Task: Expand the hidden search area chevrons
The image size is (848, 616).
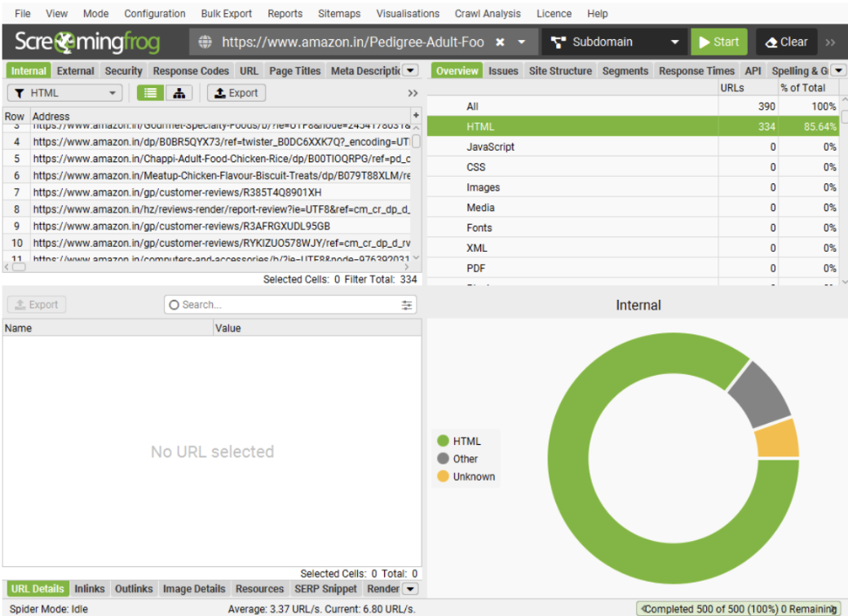Action: [413, 93]
